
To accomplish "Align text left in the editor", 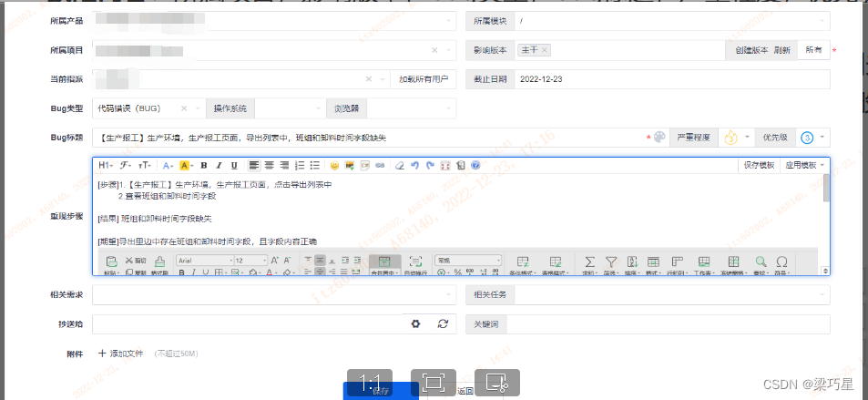I will click(253, 165).
